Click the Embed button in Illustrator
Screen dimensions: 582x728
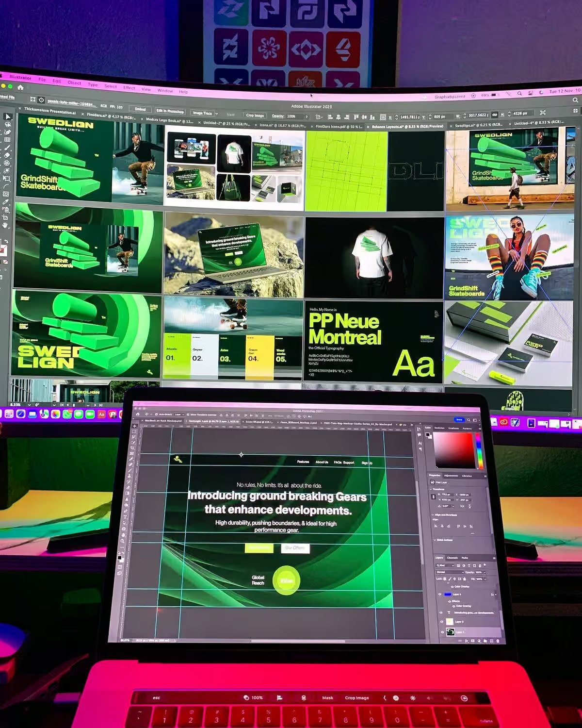140,109
